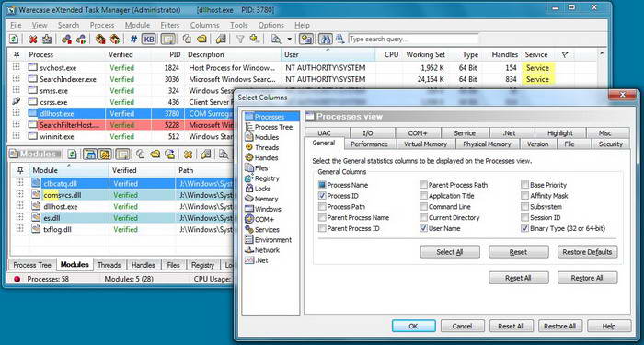Image resolution: width=644 pixels, height=345 pixels.
Task: Switch to Process Tree bottom tab
Action: pyautogui.click(x=32, y=265)
